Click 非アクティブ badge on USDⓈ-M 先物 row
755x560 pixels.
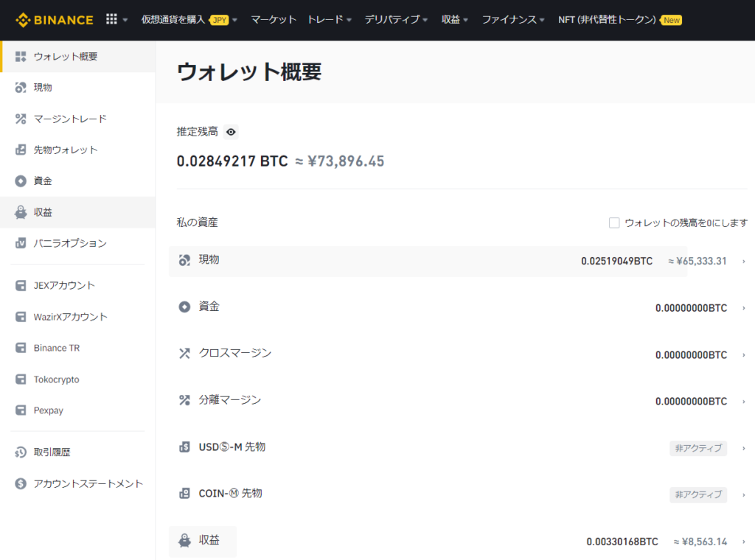pos(697,448)
